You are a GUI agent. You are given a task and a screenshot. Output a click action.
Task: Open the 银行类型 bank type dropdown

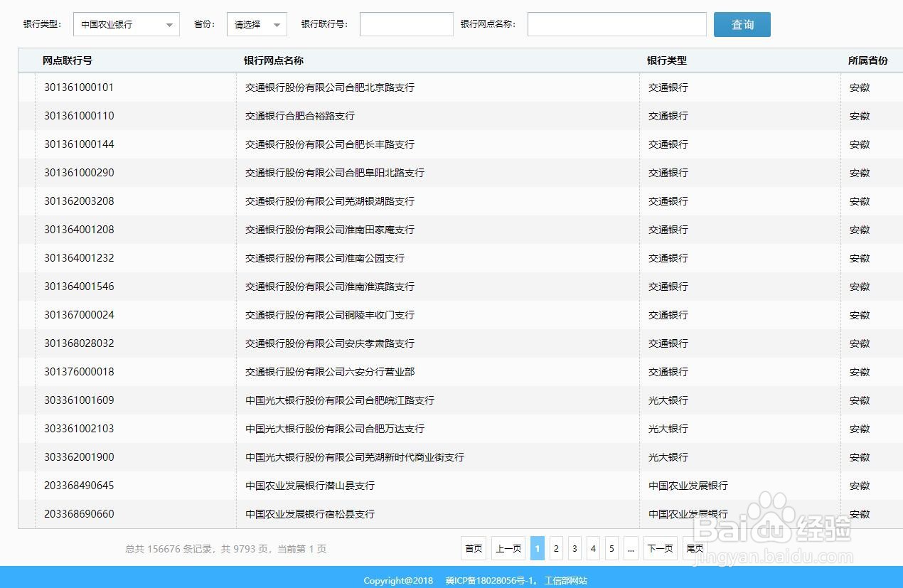pos(126,23)
